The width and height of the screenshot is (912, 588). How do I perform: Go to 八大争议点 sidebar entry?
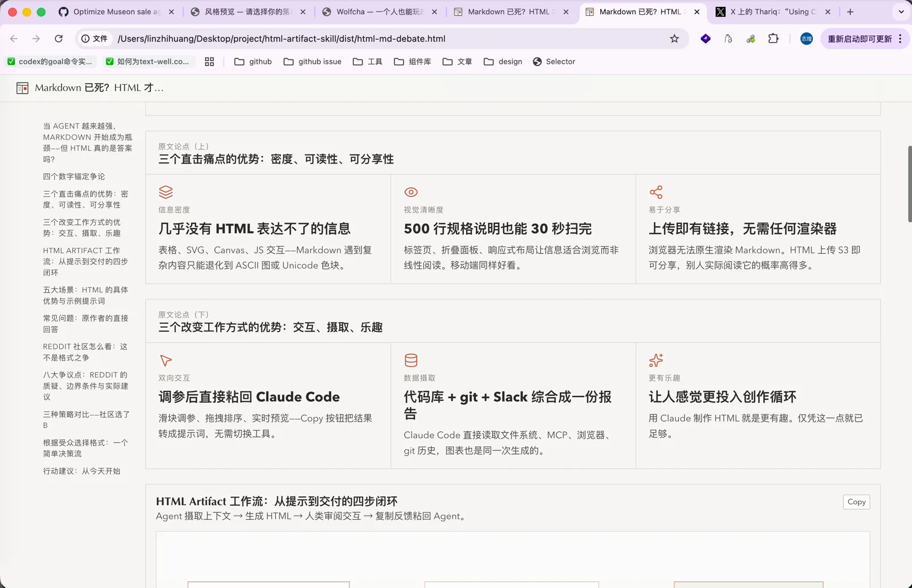(86, 386)
